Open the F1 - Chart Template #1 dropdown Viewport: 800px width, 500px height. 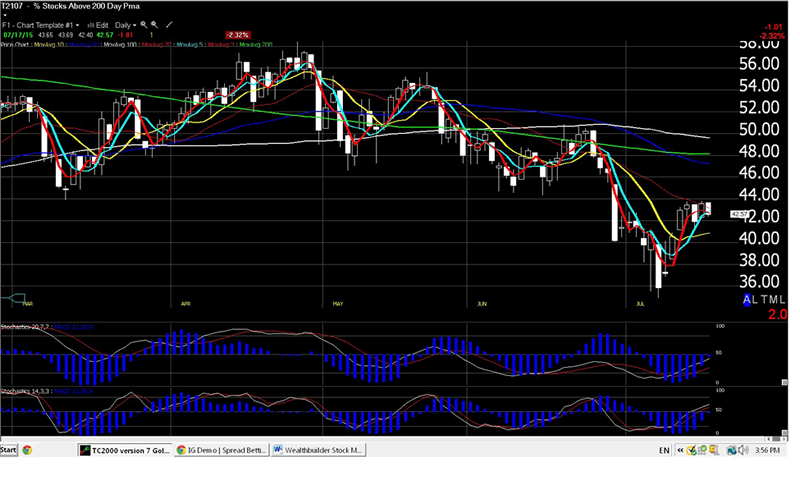click(41, 25)
